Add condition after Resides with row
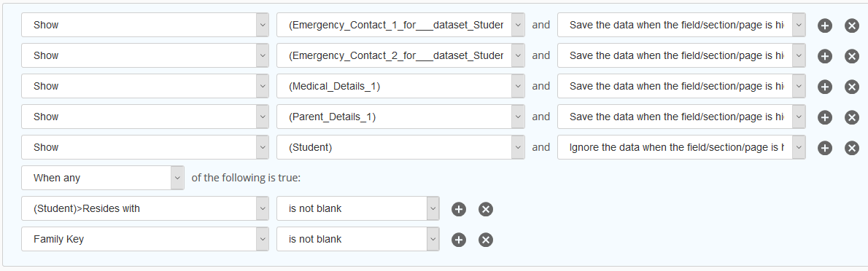 pos(459,209)
